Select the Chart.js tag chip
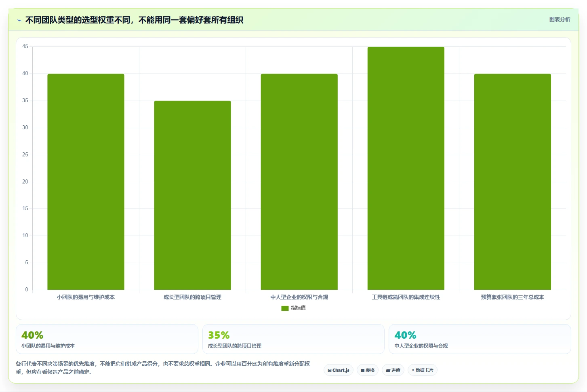The image size is (587, 392). point(339,370)
